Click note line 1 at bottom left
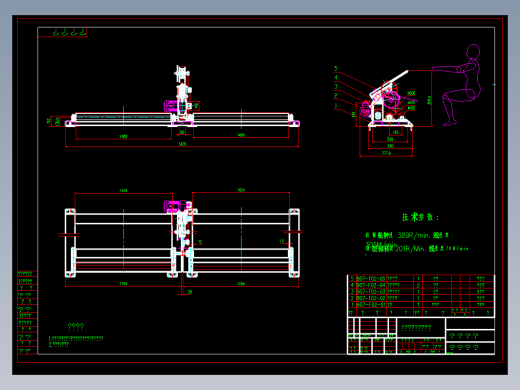 76,338
